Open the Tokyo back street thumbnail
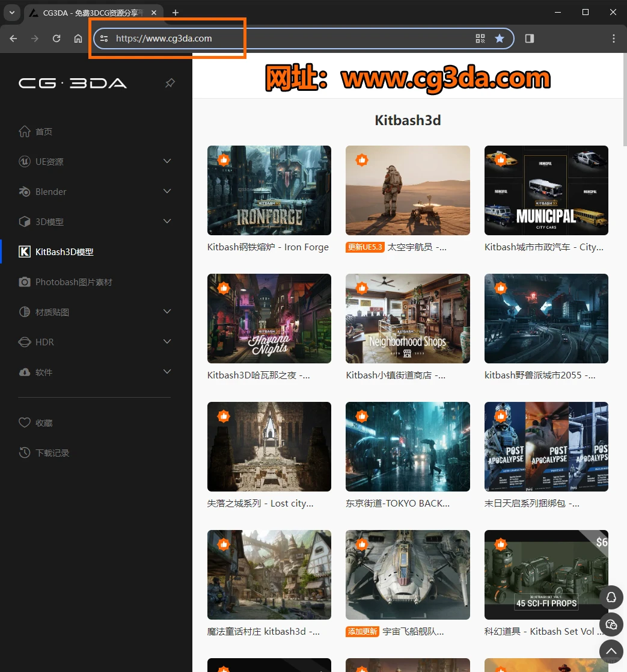Screen dimensions: 627x672 tap(408, 446)
